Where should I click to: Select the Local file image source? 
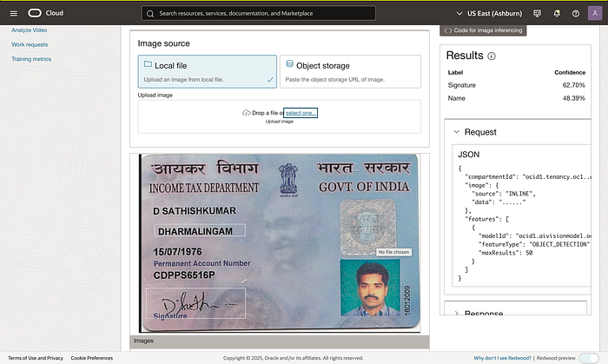click(208, 71)
